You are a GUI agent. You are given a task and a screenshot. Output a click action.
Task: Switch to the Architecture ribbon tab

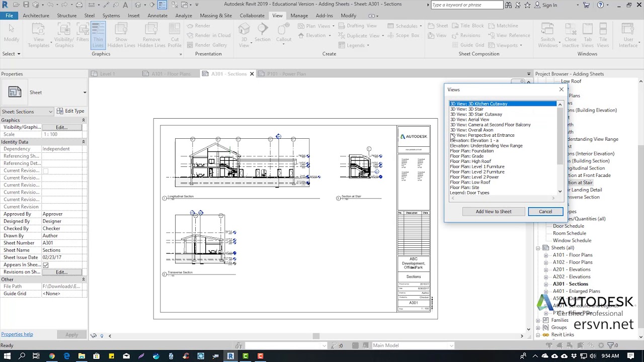click(36, 16)
